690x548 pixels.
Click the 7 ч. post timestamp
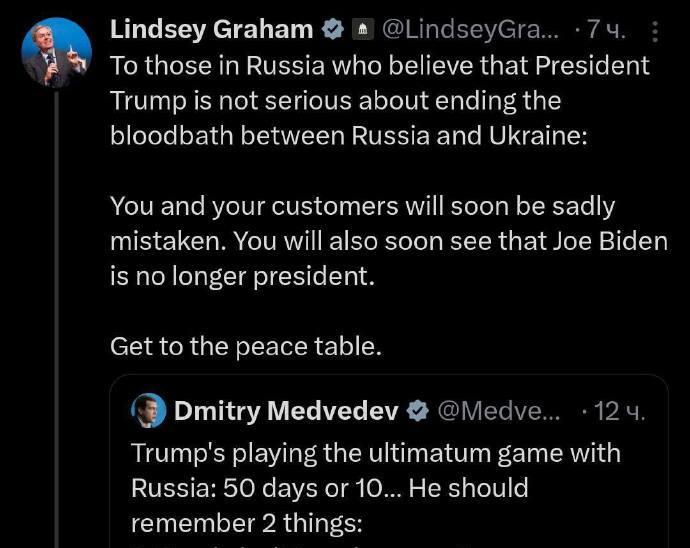pos(606,31)
